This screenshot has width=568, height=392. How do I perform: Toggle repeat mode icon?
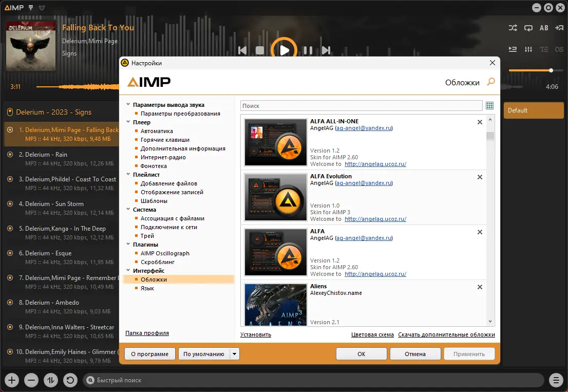pos(528,28)
